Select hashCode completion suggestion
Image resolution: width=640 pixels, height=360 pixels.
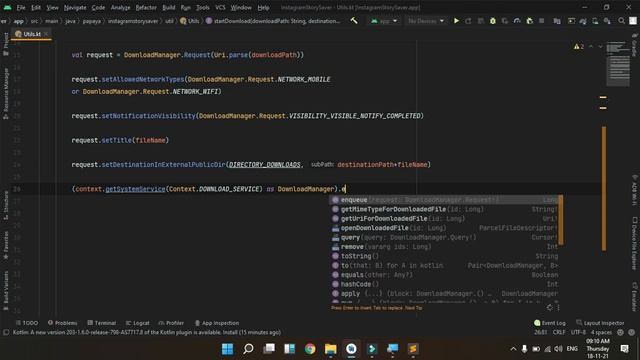pyautogui.click(x=444, y=284)
